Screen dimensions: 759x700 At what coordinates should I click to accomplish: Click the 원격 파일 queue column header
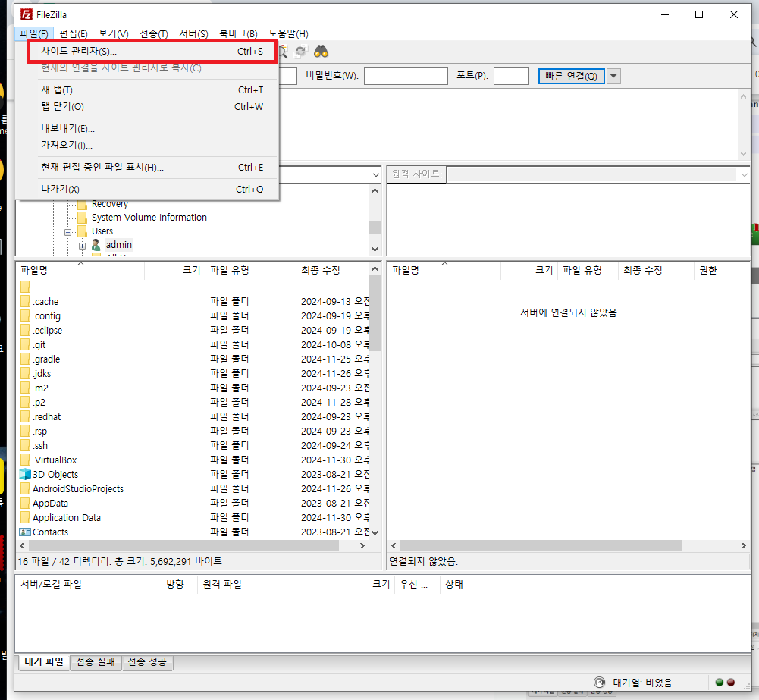265,584
